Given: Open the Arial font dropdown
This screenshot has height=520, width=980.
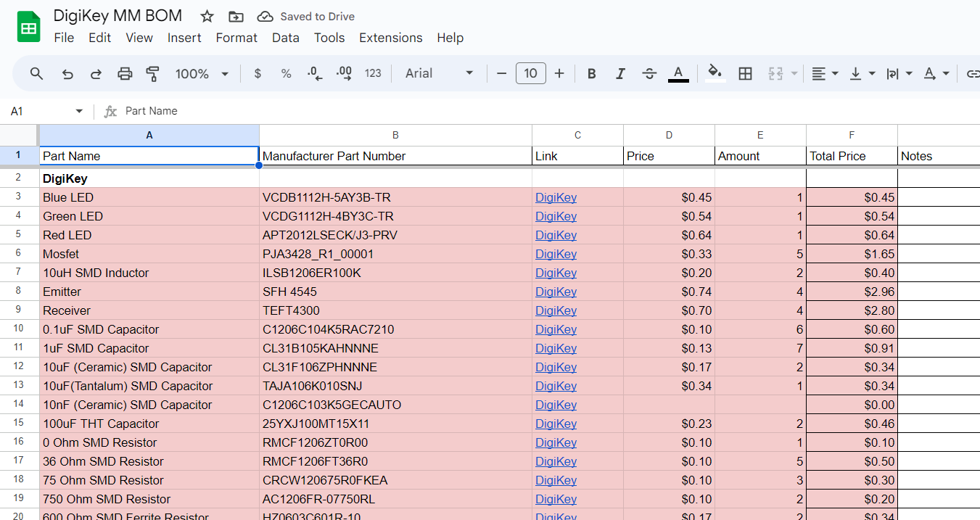Looking at the screenshot, I should (x=440, y=73).
